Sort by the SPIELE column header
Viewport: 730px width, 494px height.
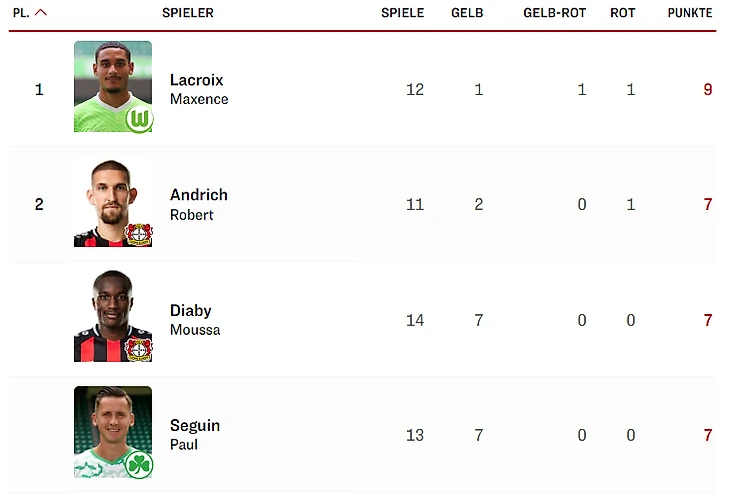402,13
